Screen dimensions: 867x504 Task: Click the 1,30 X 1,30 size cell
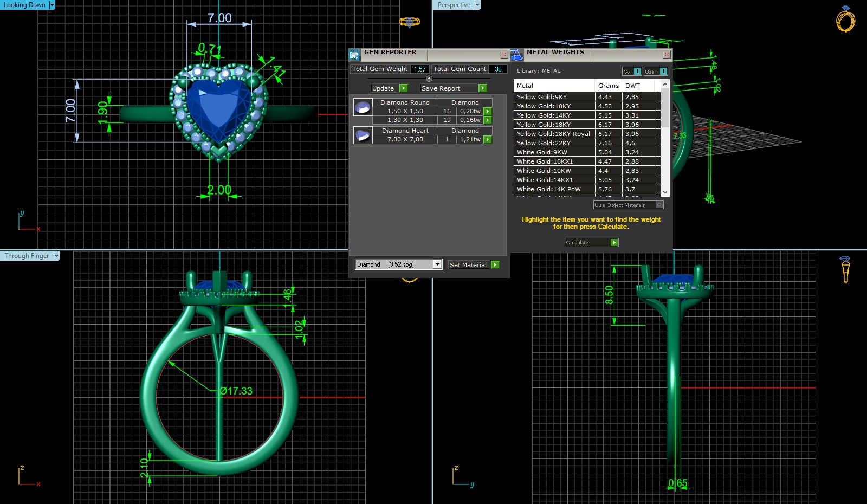[405, 120]
